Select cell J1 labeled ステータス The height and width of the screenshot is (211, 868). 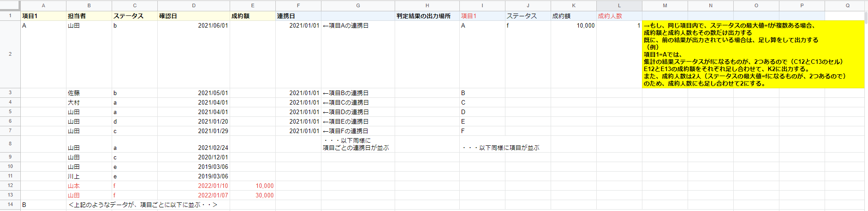point(528,16)
